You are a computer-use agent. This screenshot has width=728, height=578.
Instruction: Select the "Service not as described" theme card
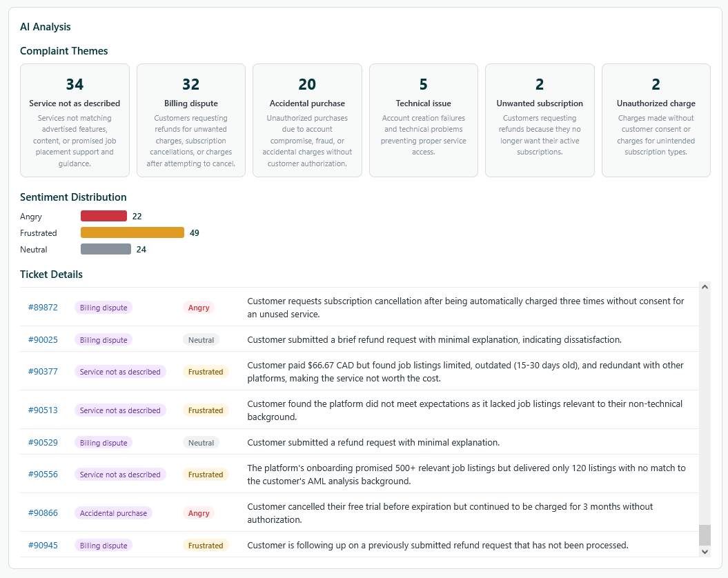coord(75,120)
